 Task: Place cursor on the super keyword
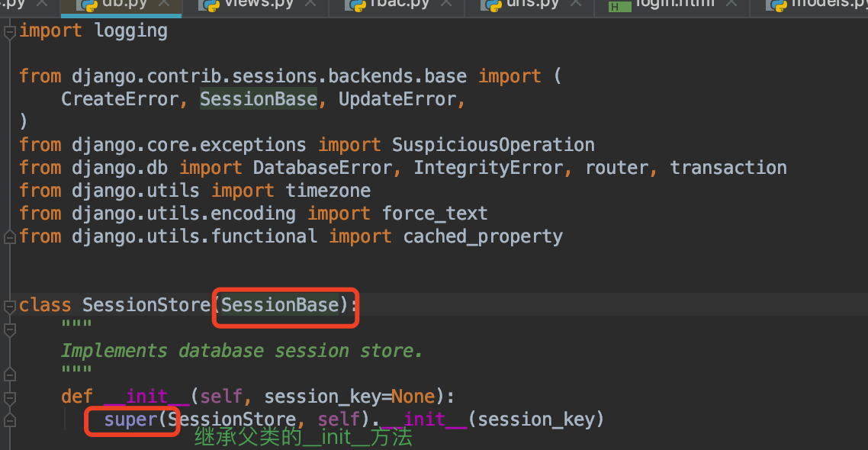(130, 419)
